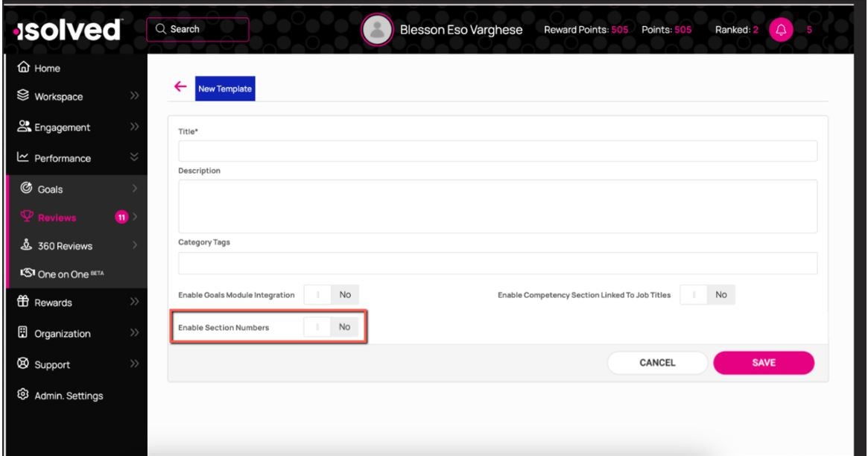Click the Ranked: 2 text
This screenshot has width=868, height=456.
click(x=737, y=30)
